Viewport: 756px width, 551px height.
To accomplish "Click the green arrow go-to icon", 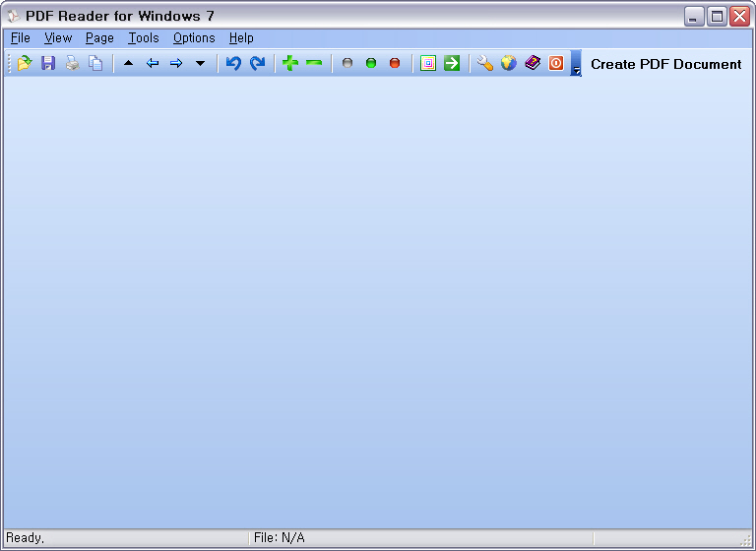I will pyautogui.click(x=452, y=63).
